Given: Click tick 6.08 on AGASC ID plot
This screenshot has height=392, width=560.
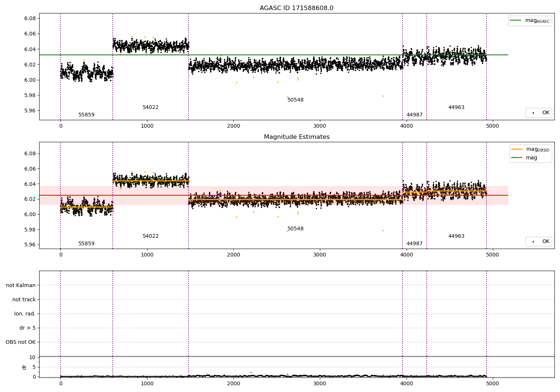Looking at the screenshot, I should [x=30, y=19].
